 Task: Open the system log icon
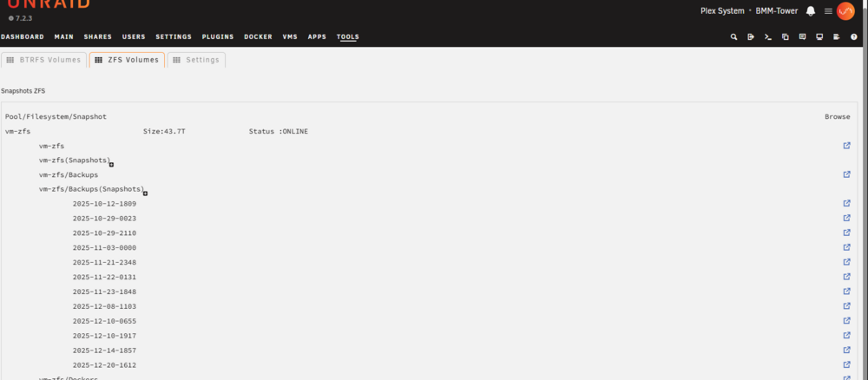coord(837,37)
